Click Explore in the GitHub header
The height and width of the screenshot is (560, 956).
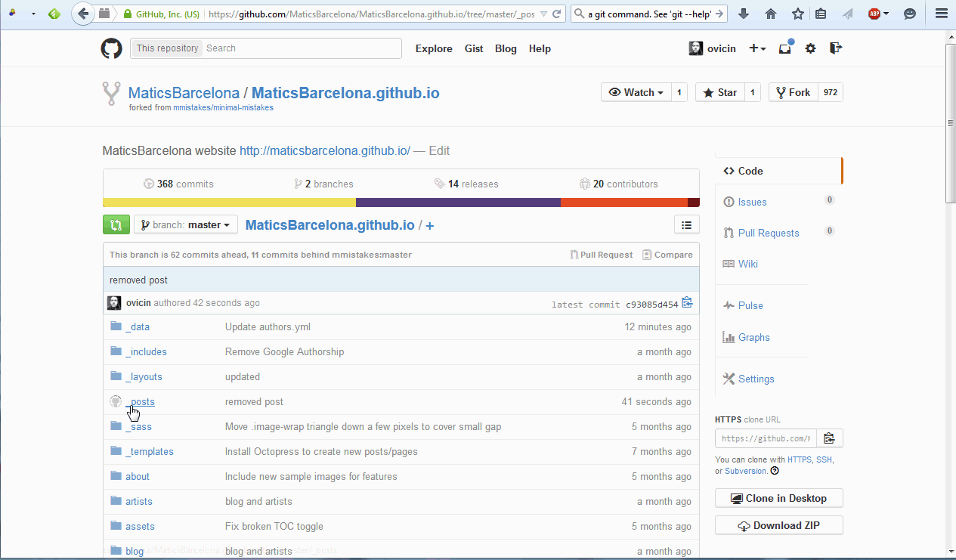[434, 48]
